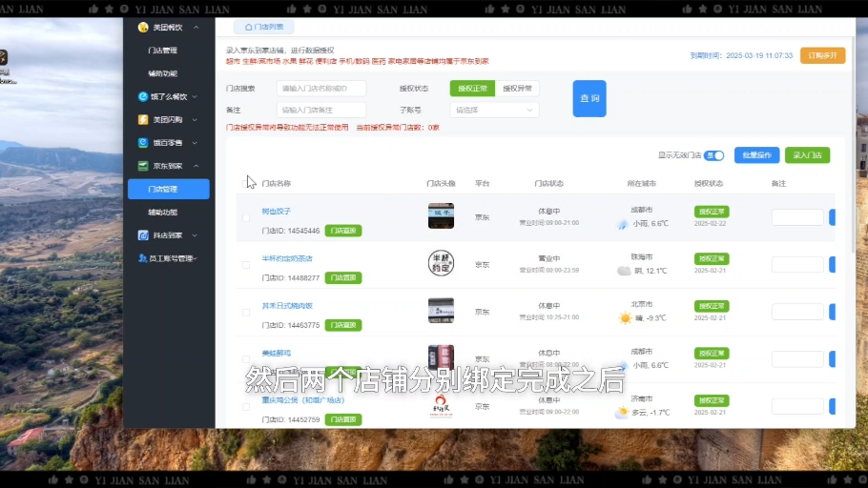Image resolution: width=868 pixels, height=488 pixels.
Task: Click the 员工账号管理 people icon
Action: pos(143,258)
